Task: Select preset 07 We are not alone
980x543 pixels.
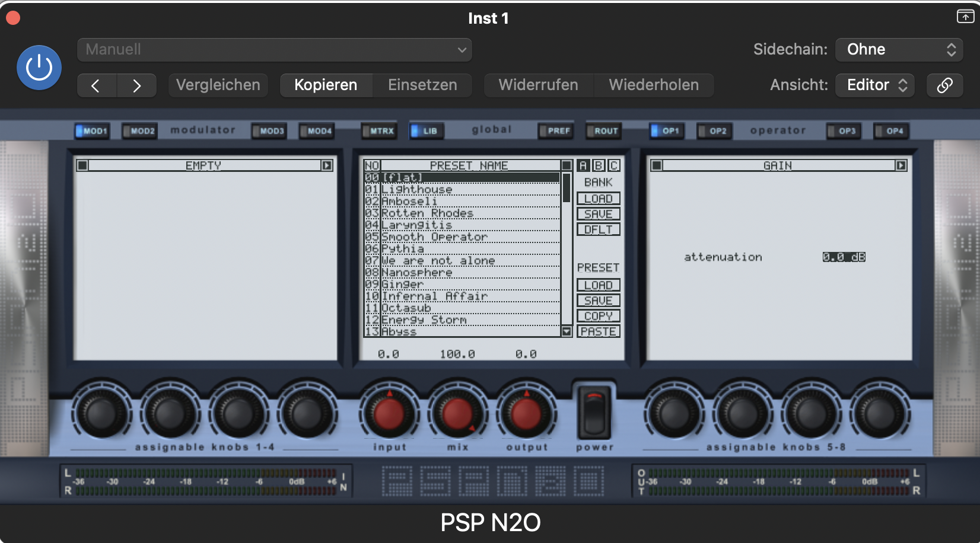Action: [462, 260]
